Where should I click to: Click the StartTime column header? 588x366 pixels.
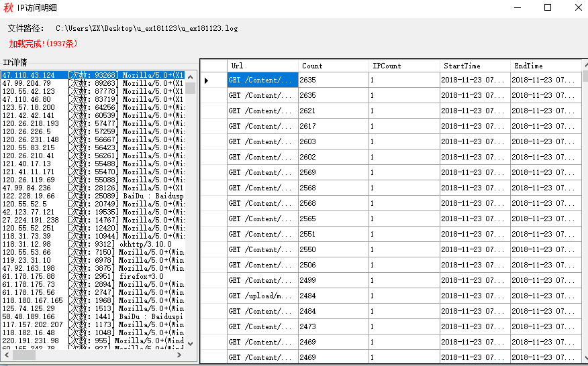coord(475,66)
